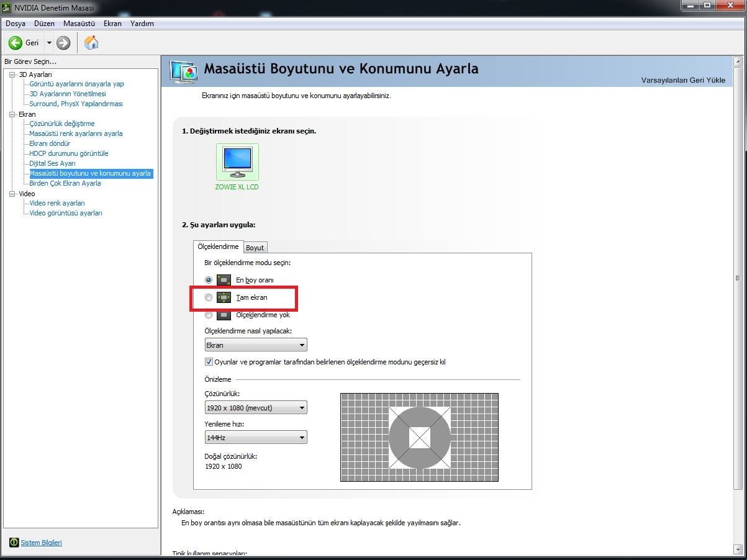Click the vertical scrollbar up arrow
The image size is (747, 560).
[x=738, y=62]
